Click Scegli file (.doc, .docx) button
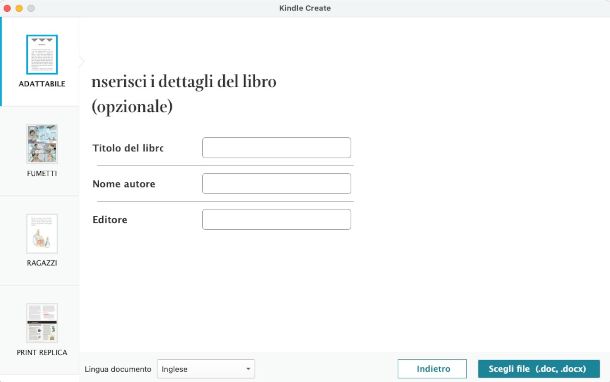Image resolution: width=610 pixels, height=382 pixels. [x=538, y=369]
